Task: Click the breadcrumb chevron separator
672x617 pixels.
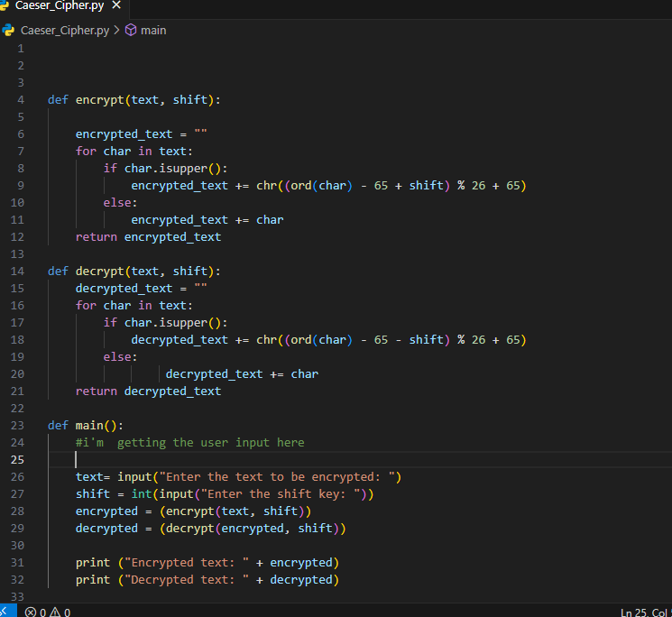Action: tap(116, 31)
